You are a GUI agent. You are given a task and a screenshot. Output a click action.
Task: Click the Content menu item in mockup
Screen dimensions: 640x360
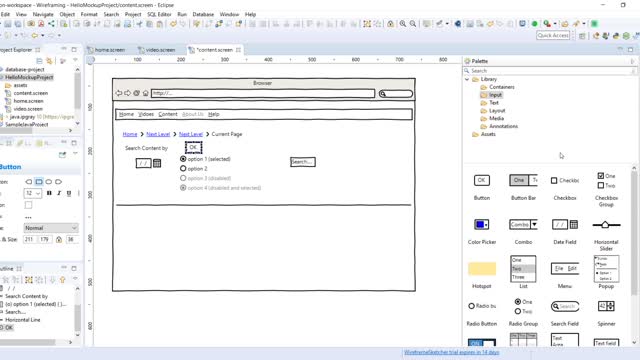pos(168,114)
